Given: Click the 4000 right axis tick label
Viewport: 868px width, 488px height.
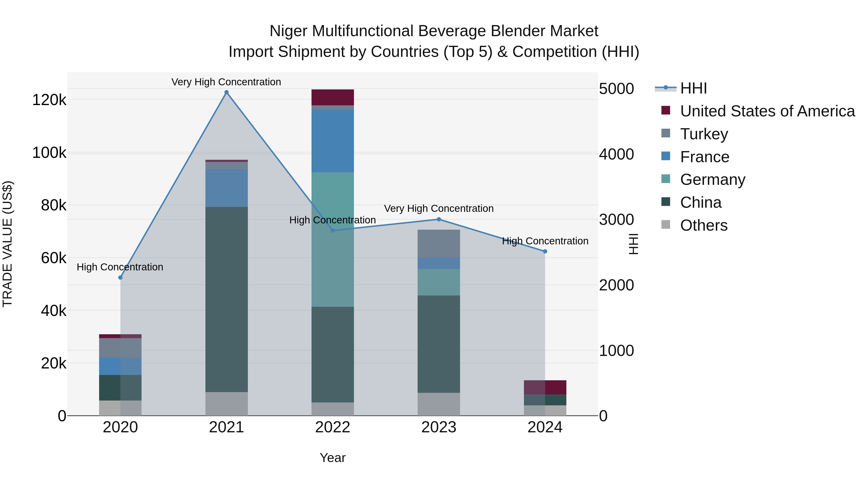Looking at the screenshot, I should [x=617, y=154].
